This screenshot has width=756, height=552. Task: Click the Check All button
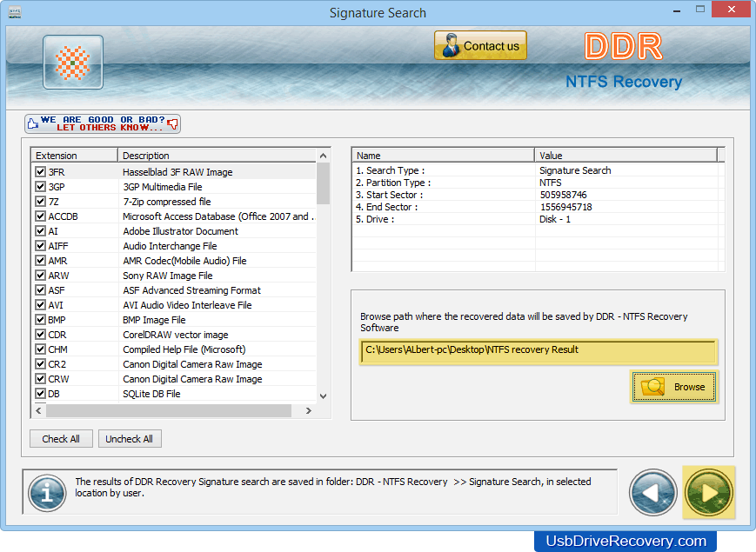click(61, 439)
